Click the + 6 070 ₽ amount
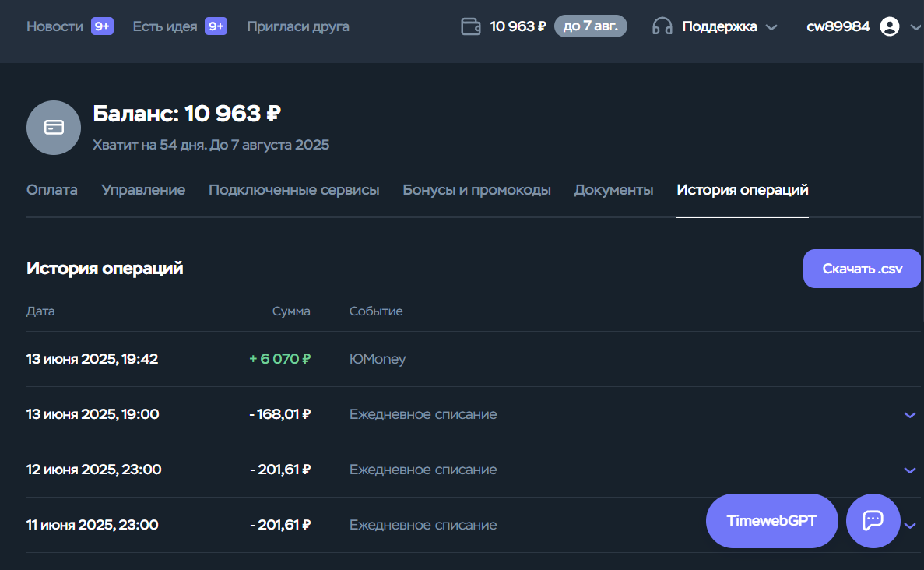 tap(280, 359)
